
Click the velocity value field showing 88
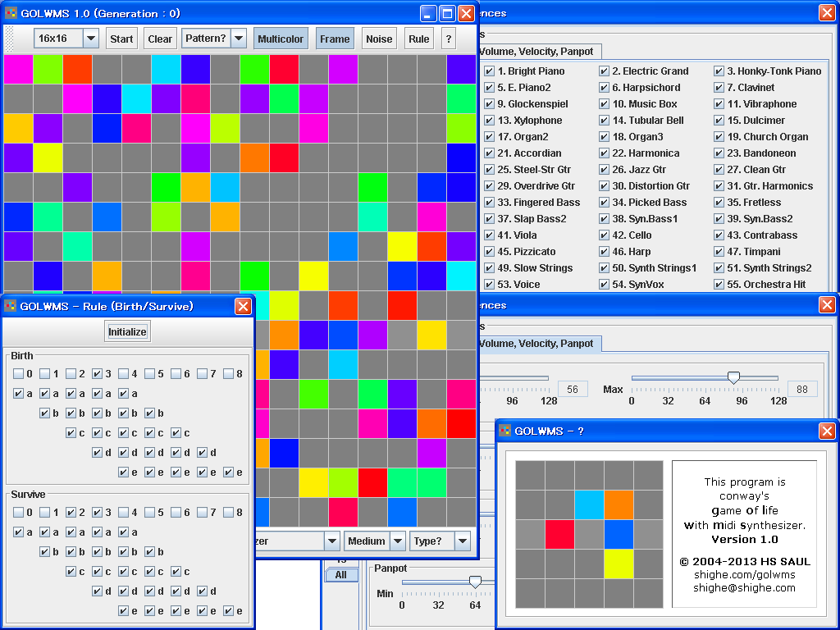click(x=802, y=389)
